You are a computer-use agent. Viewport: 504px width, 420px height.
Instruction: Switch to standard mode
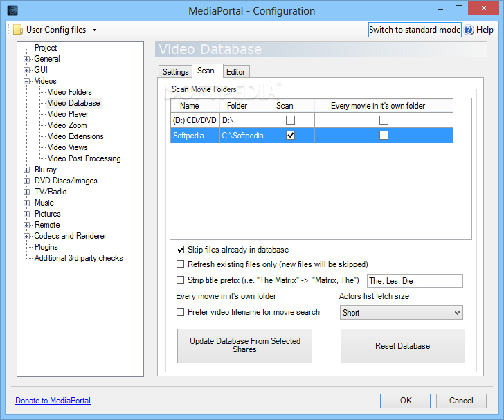point(415,30)
